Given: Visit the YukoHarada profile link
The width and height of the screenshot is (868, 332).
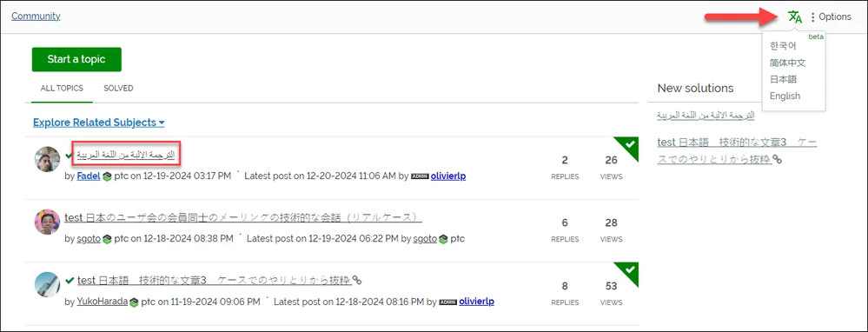Looking at the screenshot, I should (103, 302).
